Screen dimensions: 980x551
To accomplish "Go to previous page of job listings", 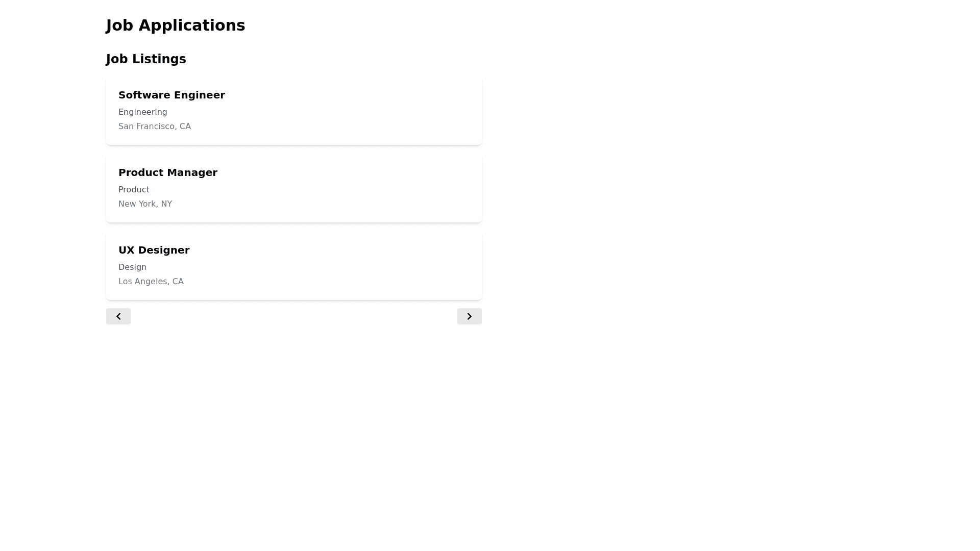I will [118, 316].
